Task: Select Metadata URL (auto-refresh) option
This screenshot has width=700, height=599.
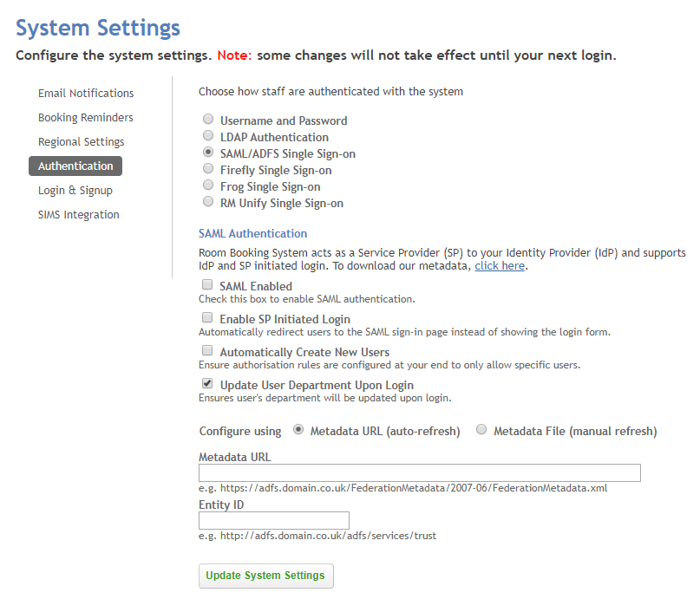Action: pos(298,430)
